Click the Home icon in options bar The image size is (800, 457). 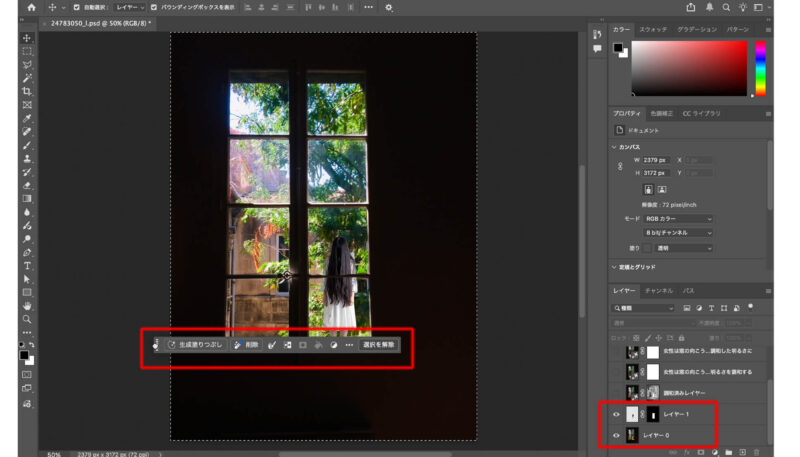[x=31, y=7]
